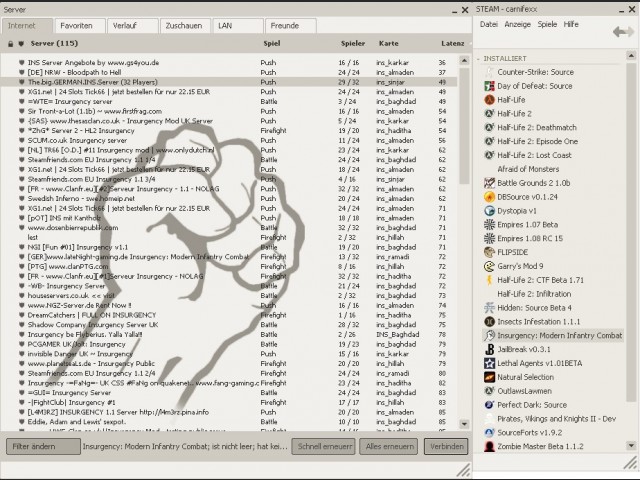Click the Zombie Master Beta icon

487,446
